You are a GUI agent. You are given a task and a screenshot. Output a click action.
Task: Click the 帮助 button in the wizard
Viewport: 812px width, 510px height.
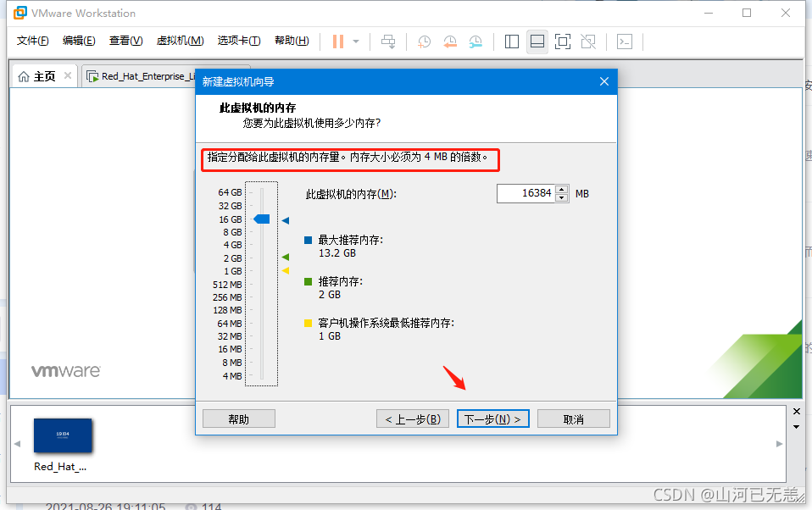(x=239, y=419)
